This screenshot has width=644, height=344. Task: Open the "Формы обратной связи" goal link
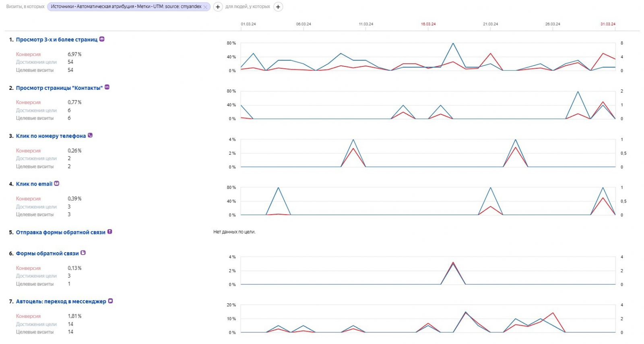[47, 253]
